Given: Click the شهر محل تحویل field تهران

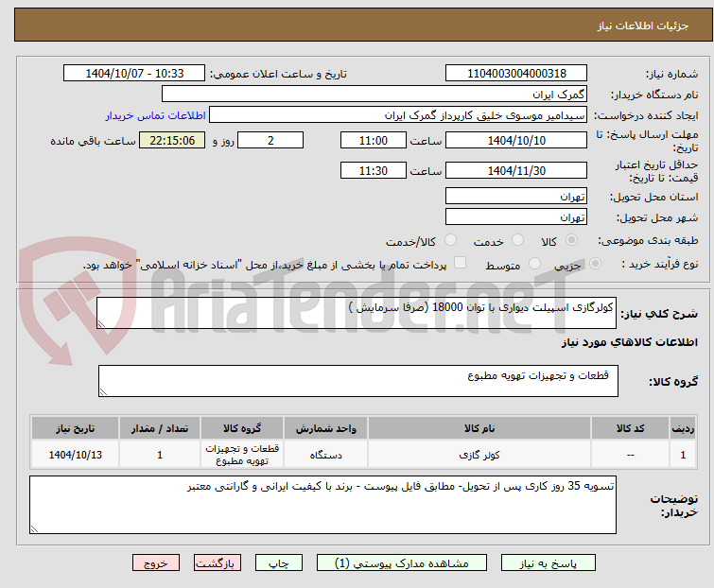Looking at the screenshot, I should click(516, 217).
